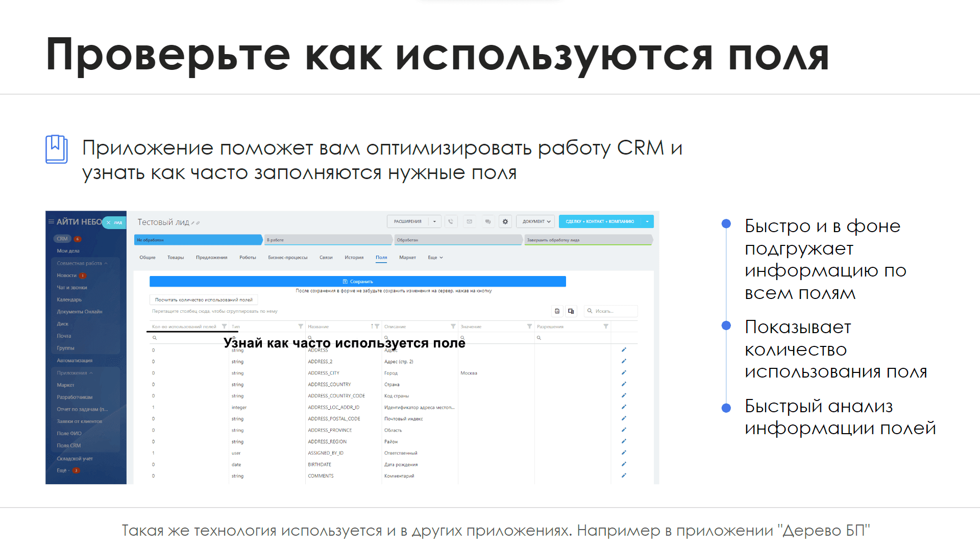This screenshot has height=551, width=980.
Task: Edit the ADDRESS_CITY row with pencil icon
Action: pyautogui.click(x=624, y=373)
